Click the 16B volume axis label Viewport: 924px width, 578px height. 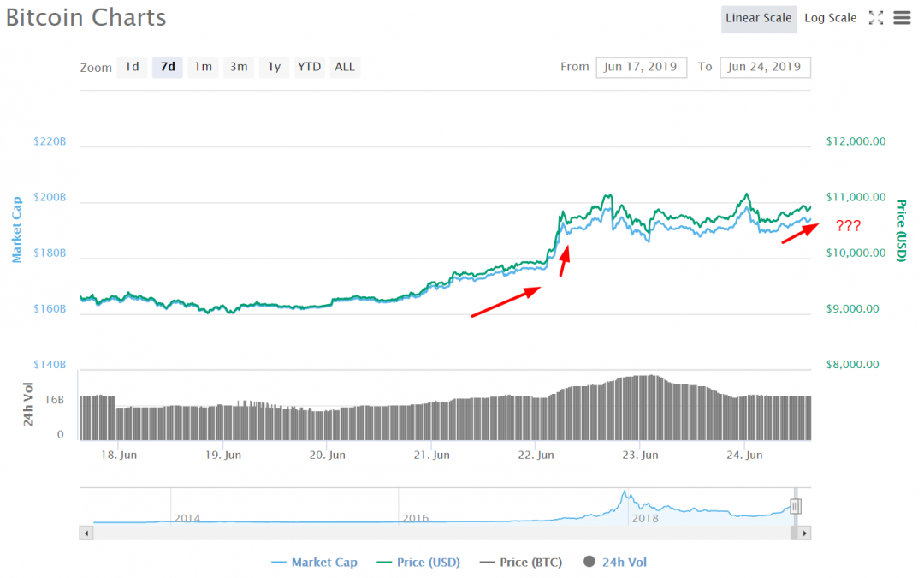click(54, 400)
